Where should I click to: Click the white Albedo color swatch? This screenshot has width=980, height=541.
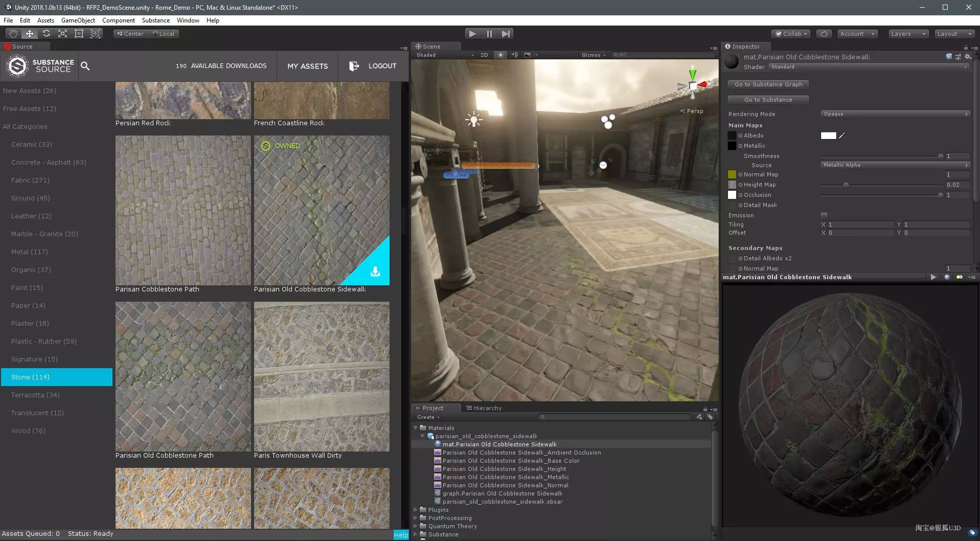point(829,136)
